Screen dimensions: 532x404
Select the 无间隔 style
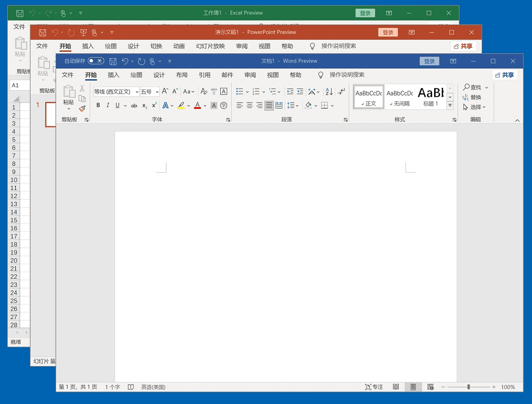tap(400, 97)
